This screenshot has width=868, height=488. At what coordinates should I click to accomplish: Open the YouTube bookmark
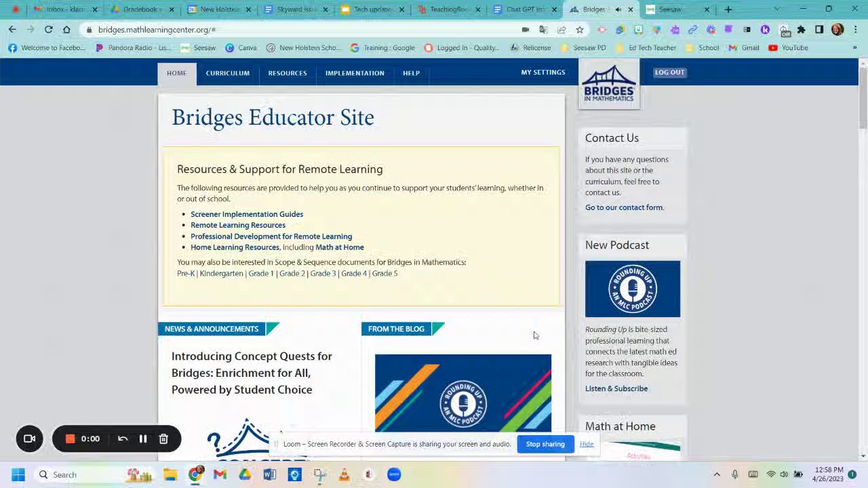click(x=788, y=47)
